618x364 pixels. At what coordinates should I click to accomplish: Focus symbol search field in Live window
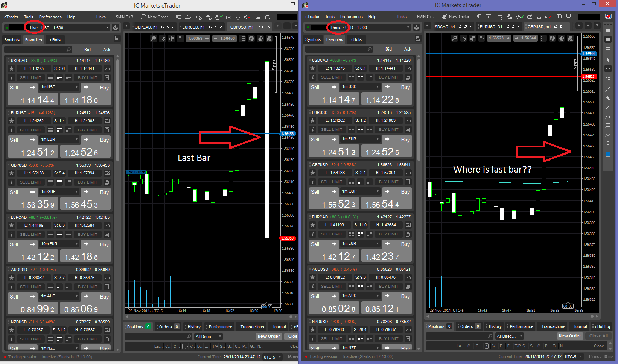(38, 50)
